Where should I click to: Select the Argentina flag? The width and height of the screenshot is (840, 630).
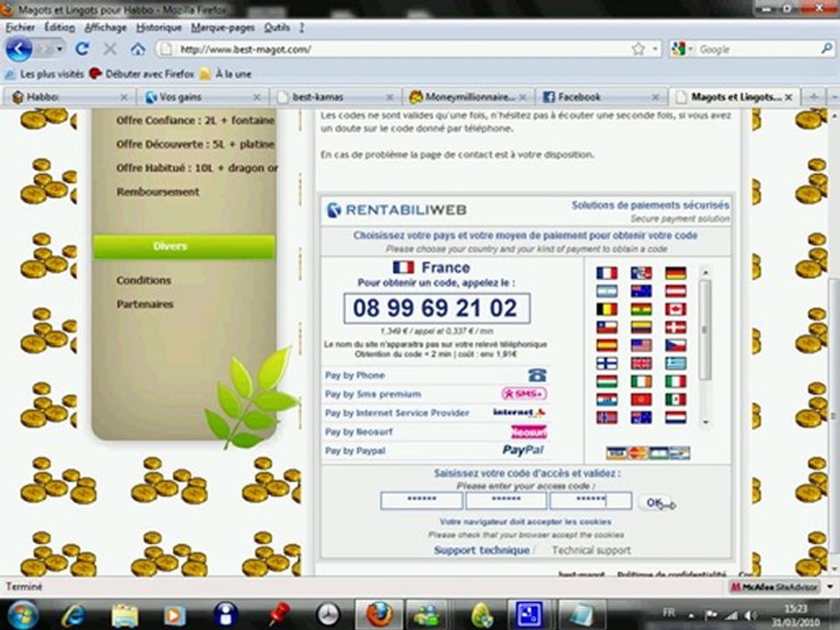(607, 291)
